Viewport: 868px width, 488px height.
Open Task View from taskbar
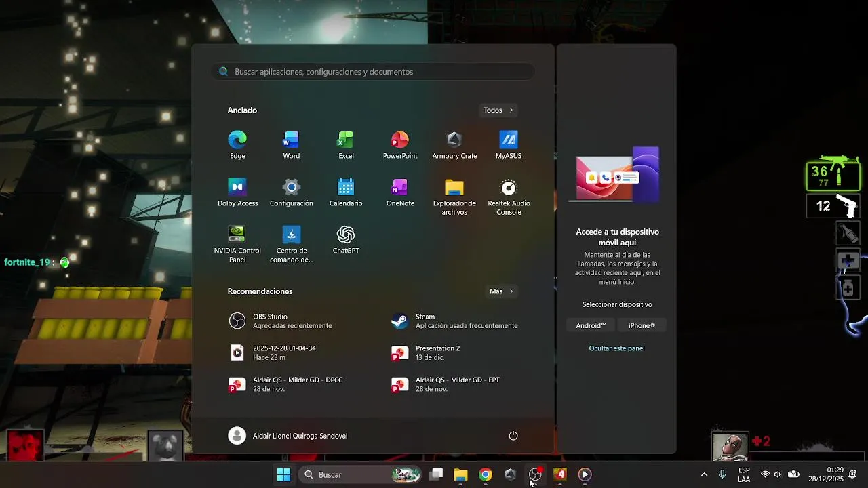tap(437, 474)
